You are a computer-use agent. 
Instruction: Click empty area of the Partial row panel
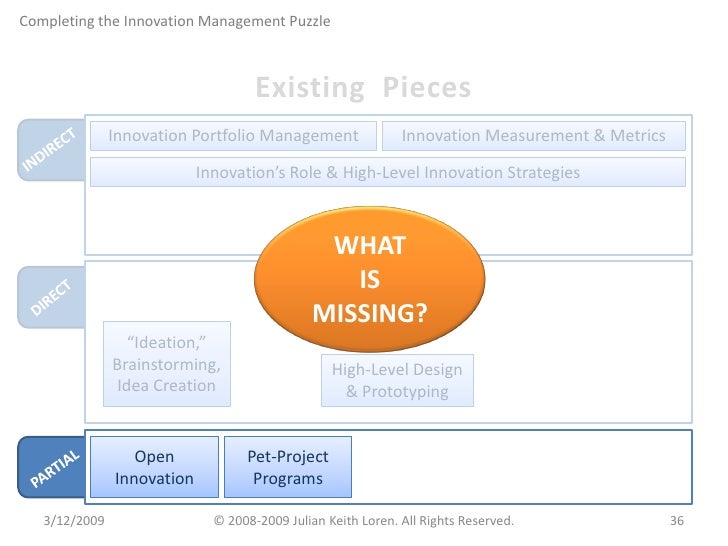tap(520, 465)
